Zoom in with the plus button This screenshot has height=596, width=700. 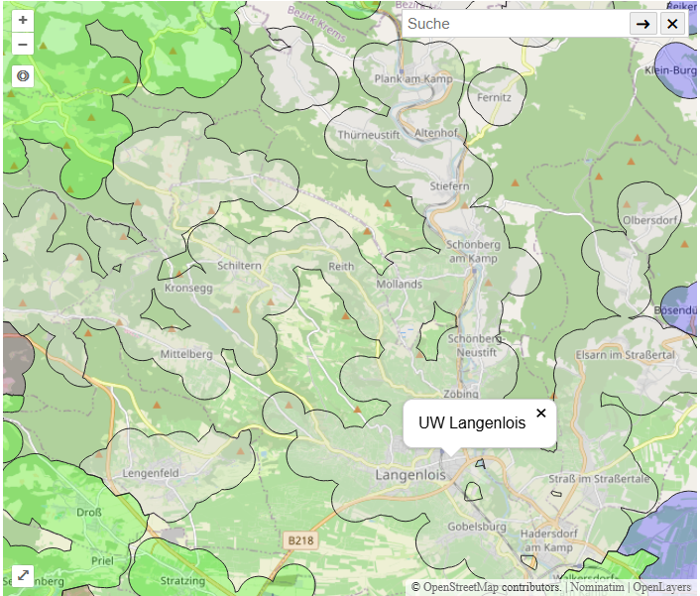pyautogui.click(x=23, y=20)
